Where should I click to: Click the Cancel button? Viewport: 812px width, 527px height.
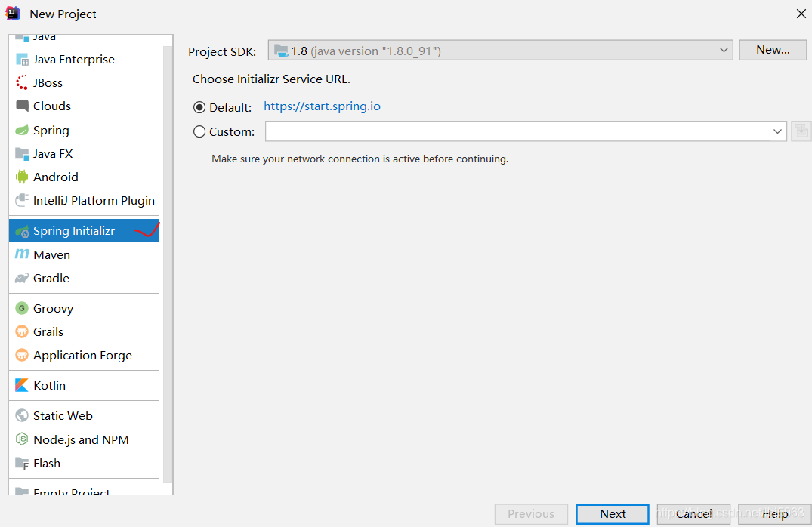coord(693,514)
